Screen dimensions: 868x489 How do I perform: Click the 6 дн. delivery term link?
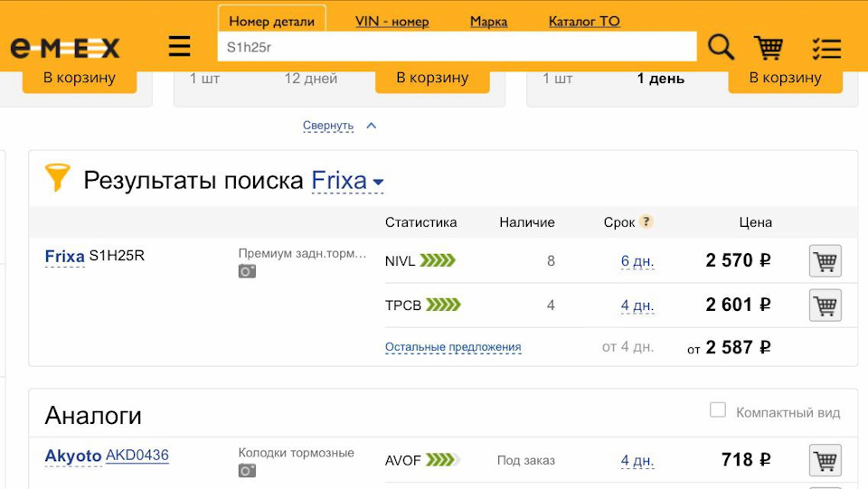[x=637, y=260]
